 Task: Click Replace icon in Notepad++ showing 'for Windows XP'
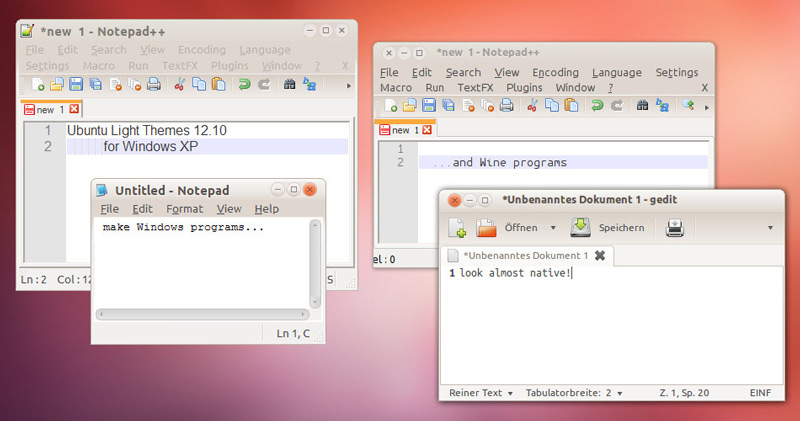coord(309,84)
